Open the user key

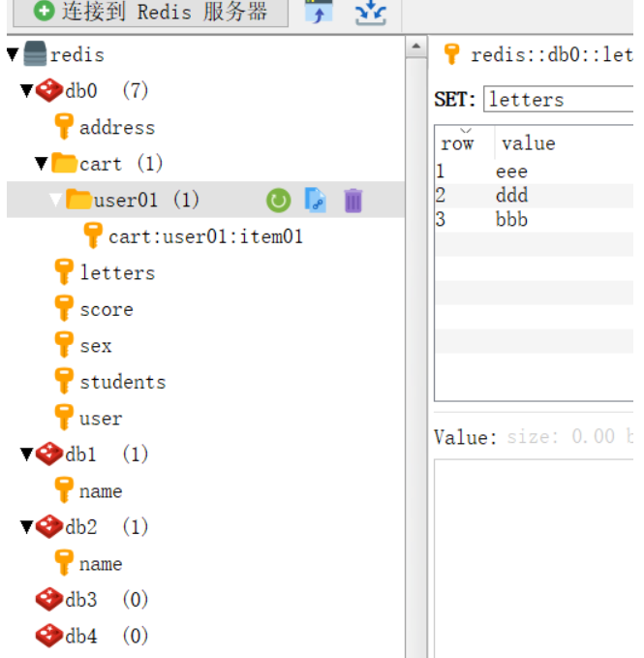(101, 419)
